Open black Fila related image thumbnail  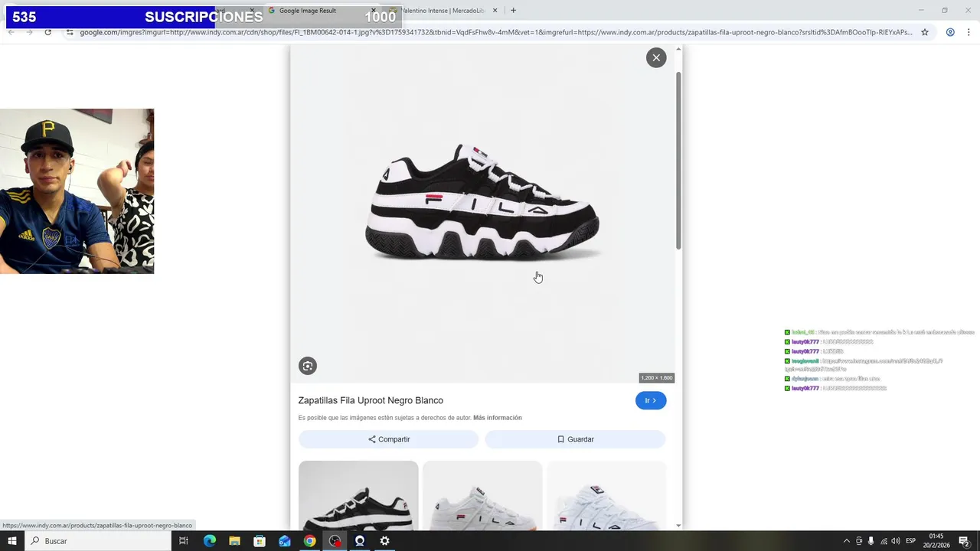358,496
